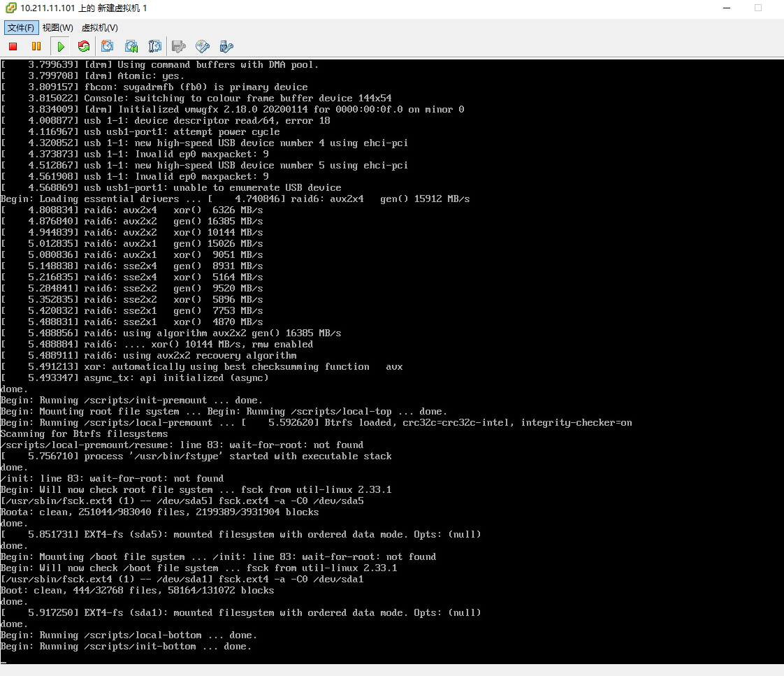Screen dimensions: 784x676
Task: Maximize the VM console window
Action: coord(758,8)
